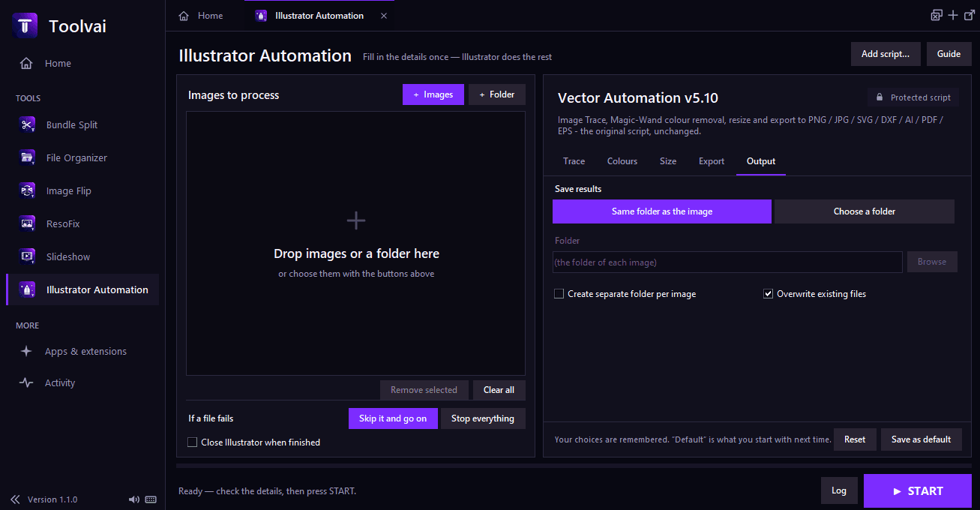
Task: Click the Toolvai logo icon
Action: tap(25, 25)
